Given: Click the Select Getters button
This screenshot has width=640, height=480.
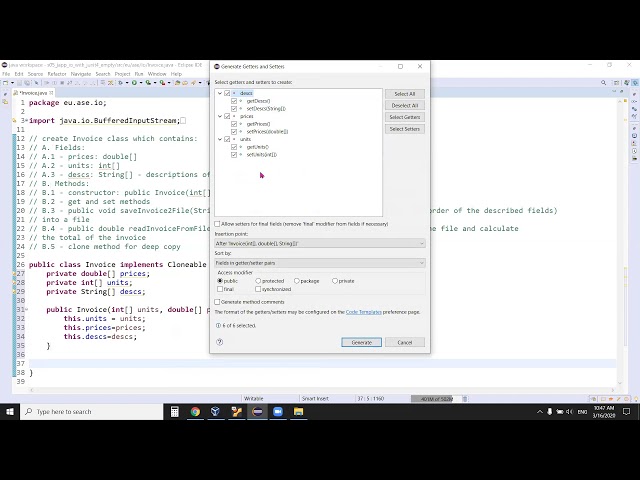Looking at the screenshot, I should [404, 117].
